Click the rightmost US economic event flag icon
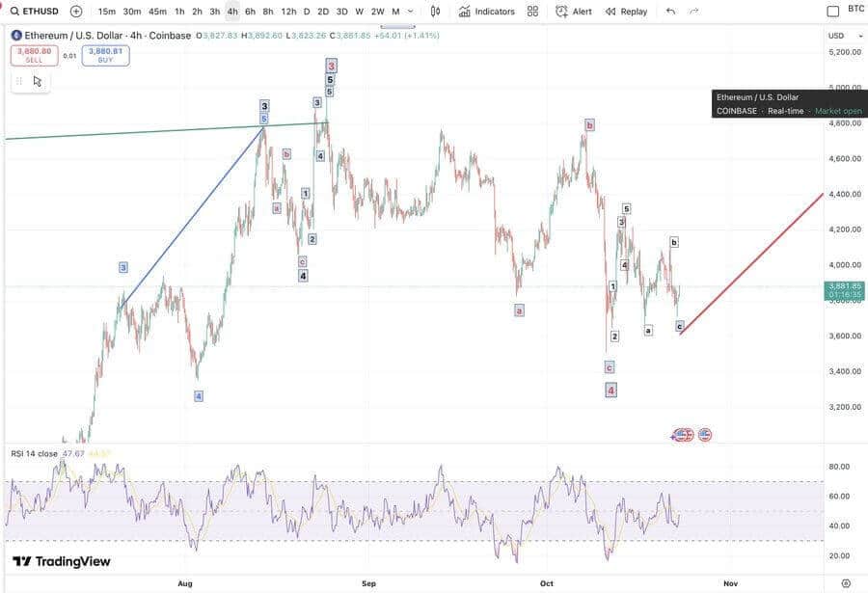The width and height of the screenshot is (868, 593). [x=705, y=435]
